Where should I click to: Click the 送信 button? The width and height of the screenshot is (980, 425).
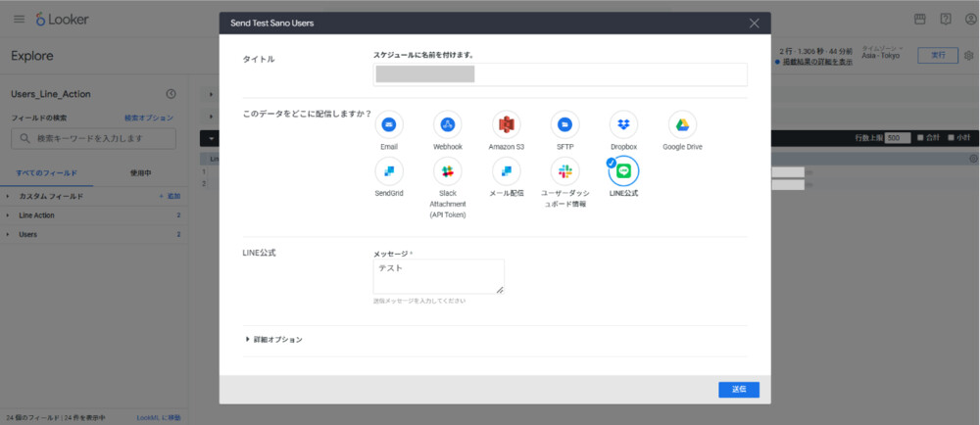739,390
